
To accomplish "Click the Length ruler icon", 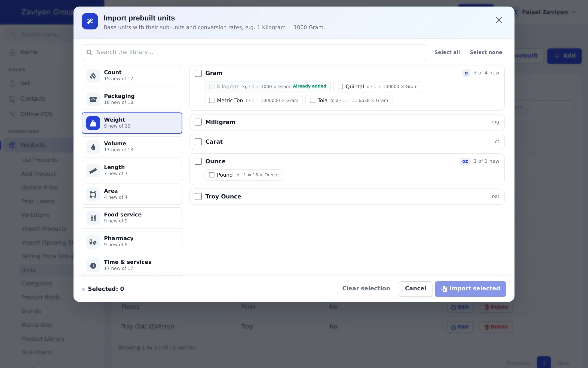I will coord(93,171).
